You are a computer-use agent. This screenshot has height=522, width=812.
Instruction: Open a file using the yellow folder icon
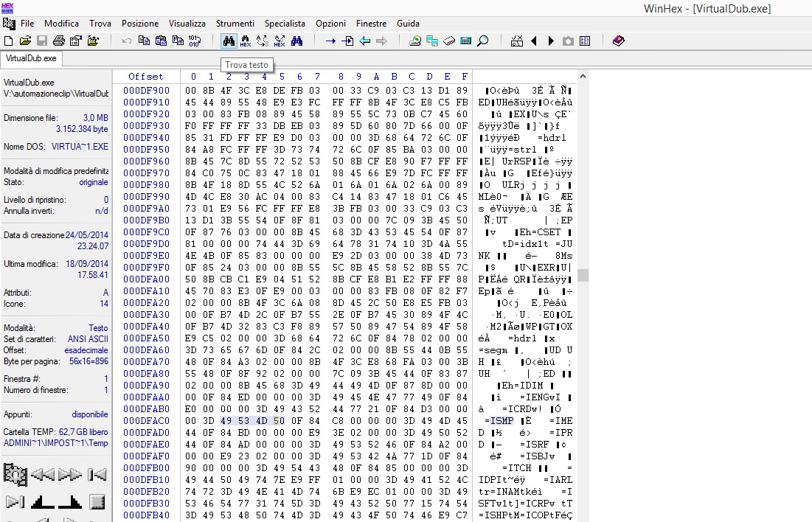[x=25, y=41]
